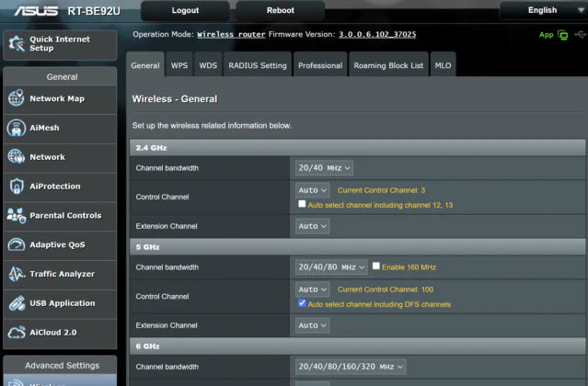
Task: Click the AiCloud 2.0 cloud icon
Action: (x=17, y=333)
